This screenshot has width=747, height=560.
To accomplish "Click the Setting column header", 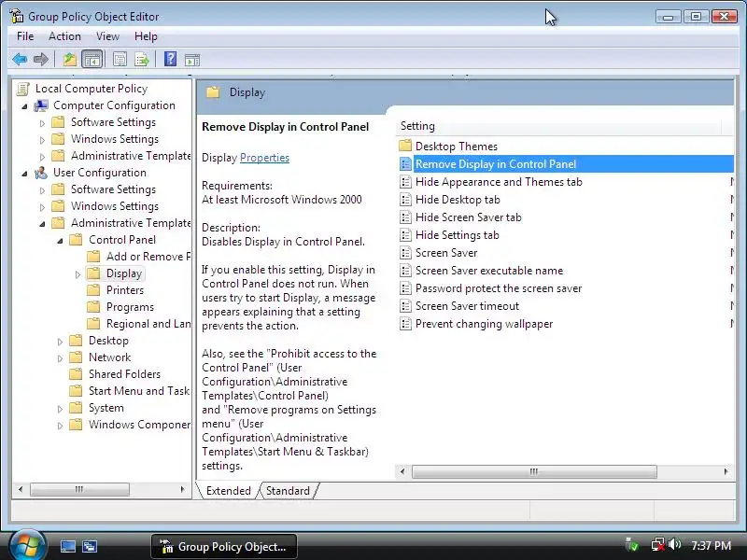I will click(558, 126).
